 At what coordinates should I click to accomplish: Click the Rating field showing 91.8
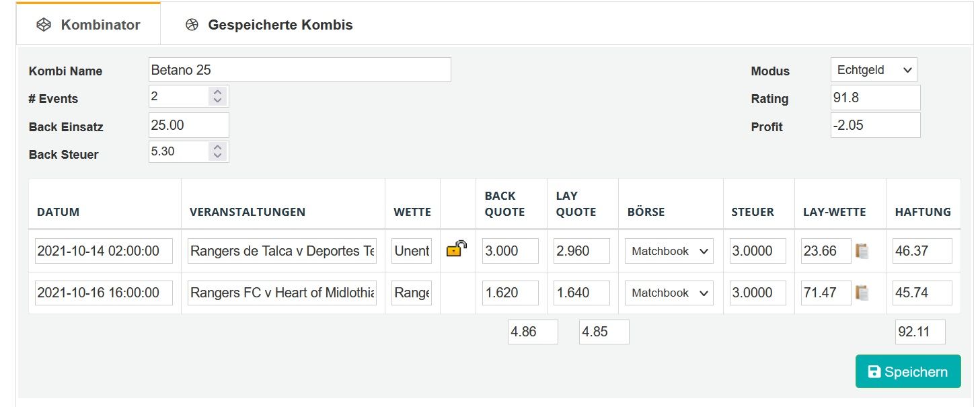(x=875, y=98)
